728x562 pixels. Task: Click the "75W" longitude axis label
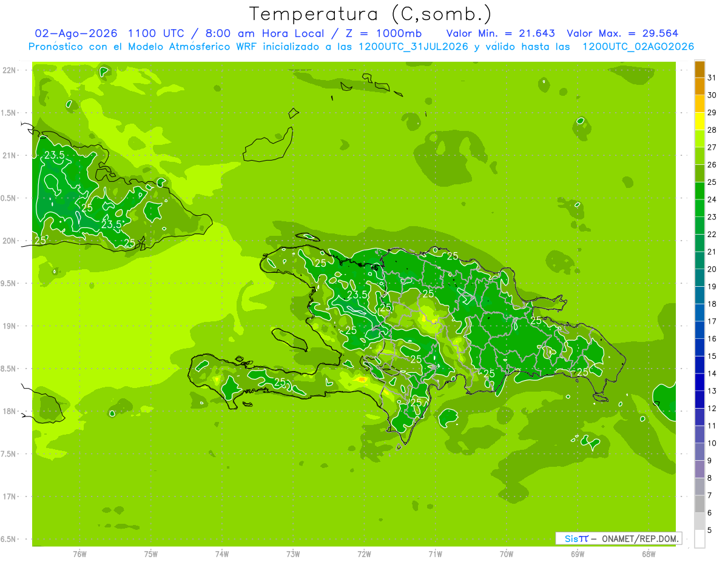[151, 554]
